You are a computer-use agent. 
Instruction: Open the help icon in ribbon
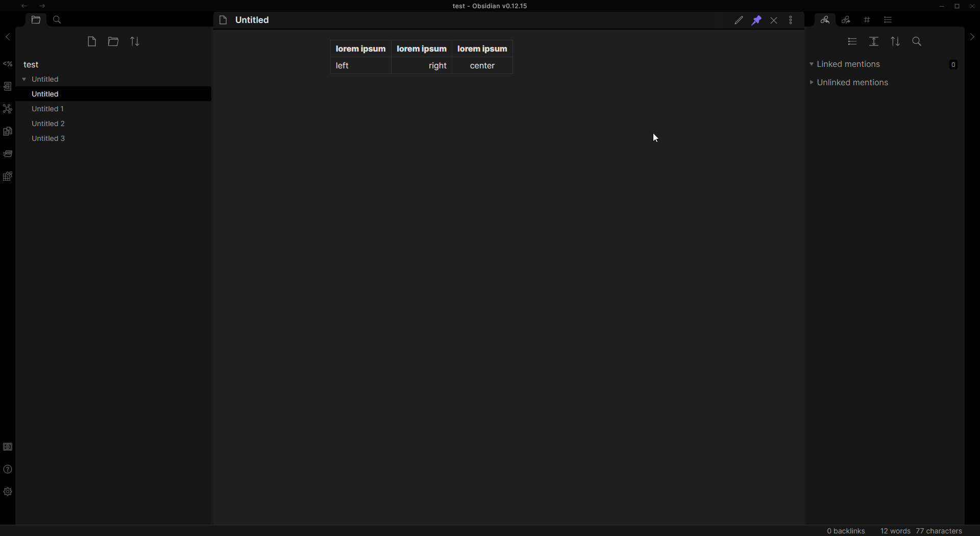pos(8,469)
